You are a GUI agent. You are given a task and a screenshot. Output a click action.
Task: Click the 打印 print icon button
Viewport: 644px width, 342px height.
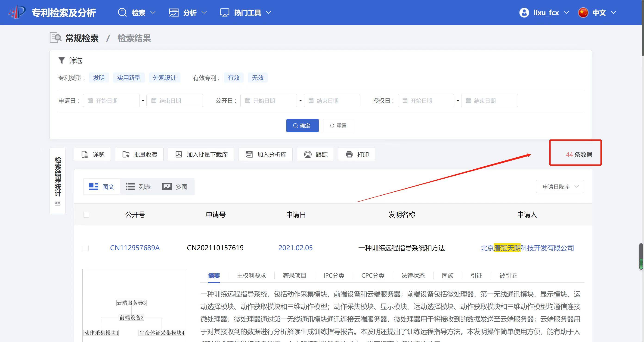coord(356,155)
